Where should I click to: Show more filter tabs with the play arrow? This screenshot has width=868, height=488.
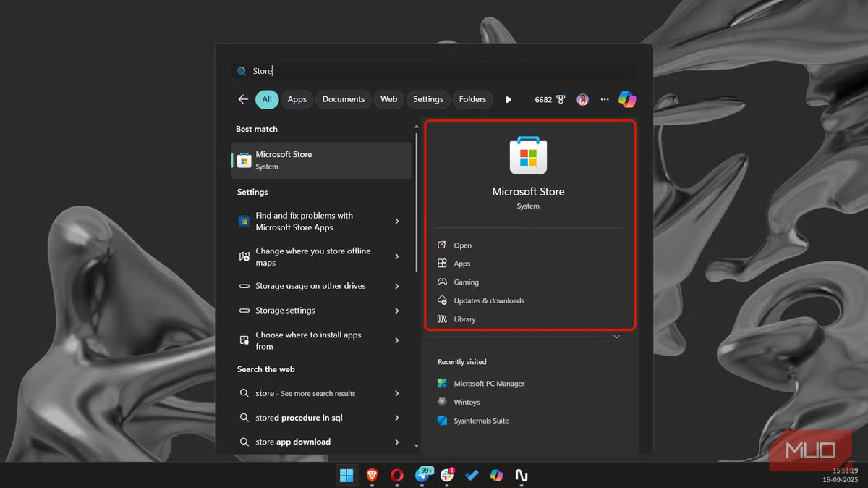point(509,99)
